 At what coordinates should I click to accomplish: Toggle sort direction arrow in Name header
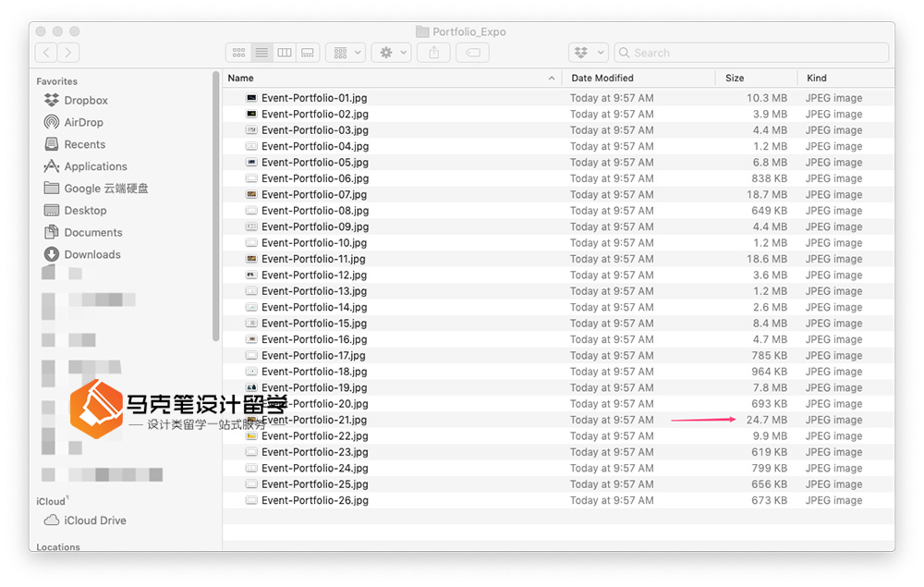pos(552,78)
